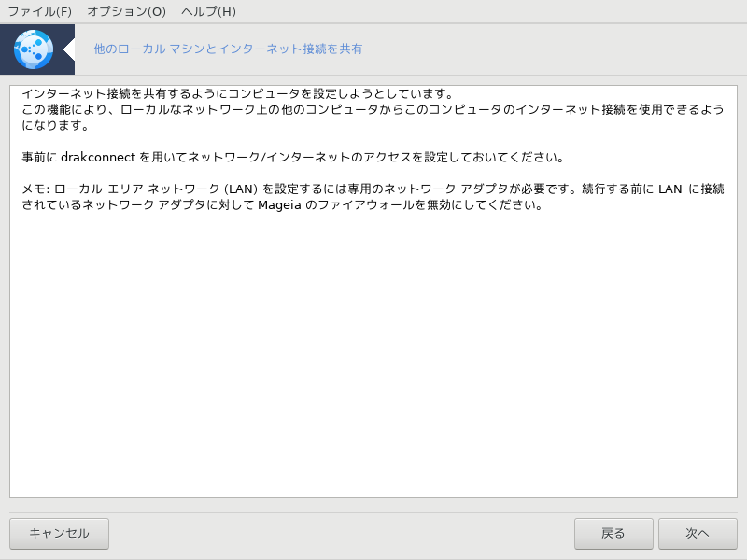Image resolution: width=747 pixels, height=560 pixels.
Task: Open the ヘルプ(H) menu
Action: click(208, 11)
